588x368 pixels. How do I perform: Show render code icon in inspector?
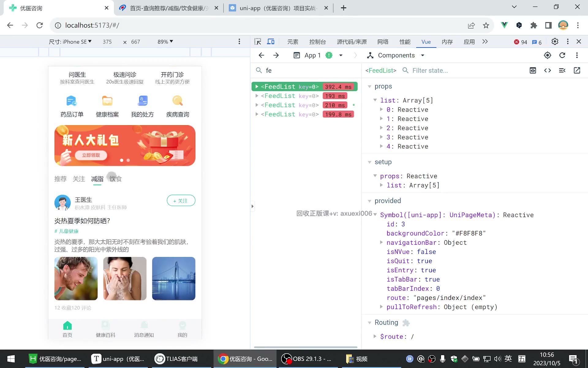click(548, 71)
